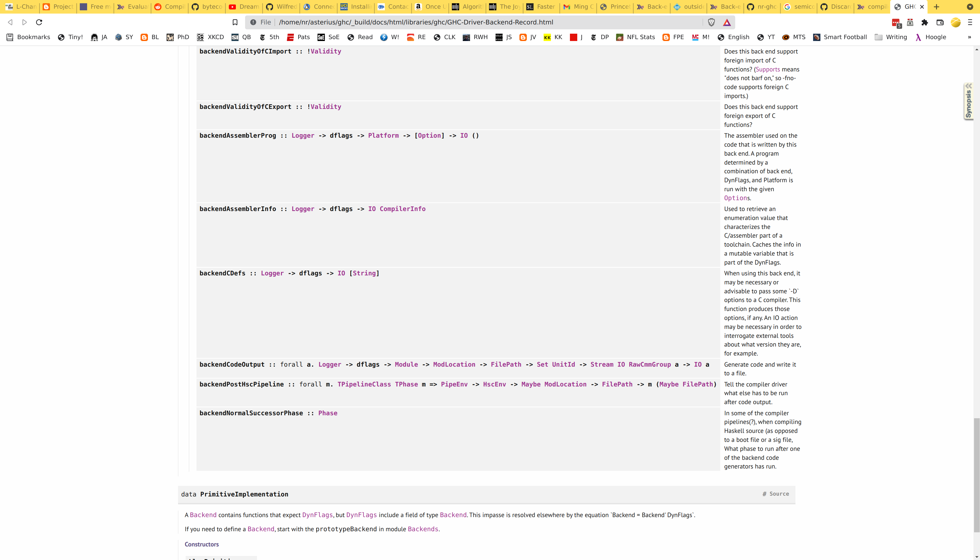Click the vertical scrollbar thumb

coord(976,475)
